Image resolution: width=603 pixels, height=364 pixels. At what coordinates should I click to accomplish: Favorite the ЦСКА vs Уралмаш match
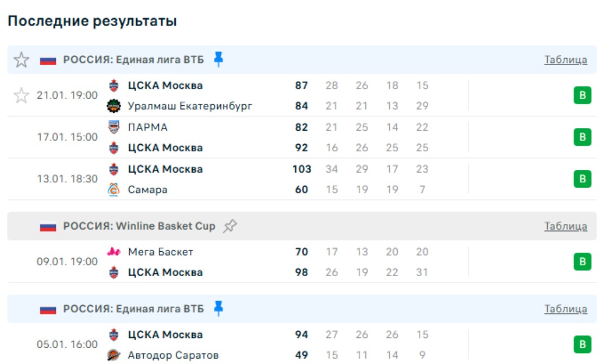point(21,96)
